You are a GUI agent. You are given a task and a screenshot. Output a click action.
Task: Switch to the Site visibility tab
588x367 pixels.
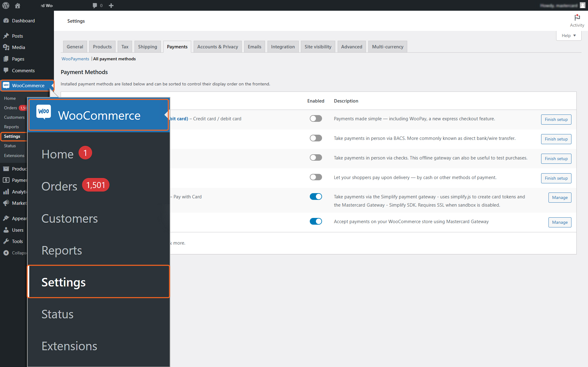coord(318,47)
